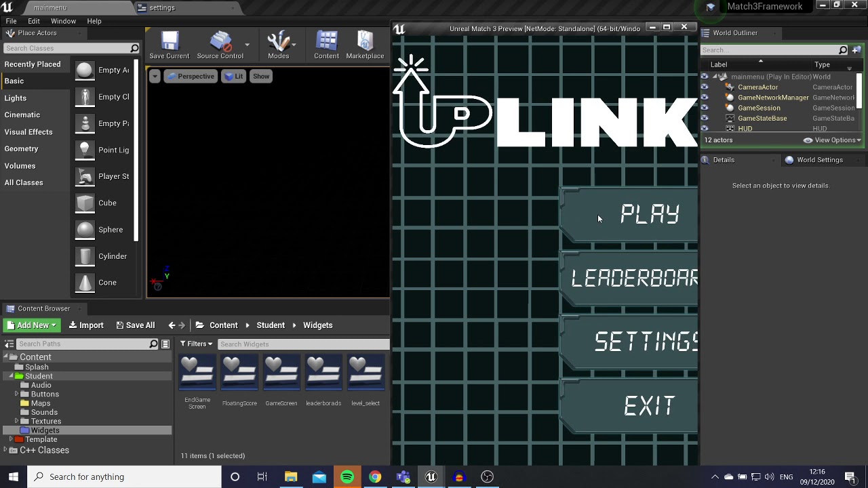Viewport: 868px width, 488px height.
Task: Toggle visibility of CameraActor
Action: [x=705, y=87]
